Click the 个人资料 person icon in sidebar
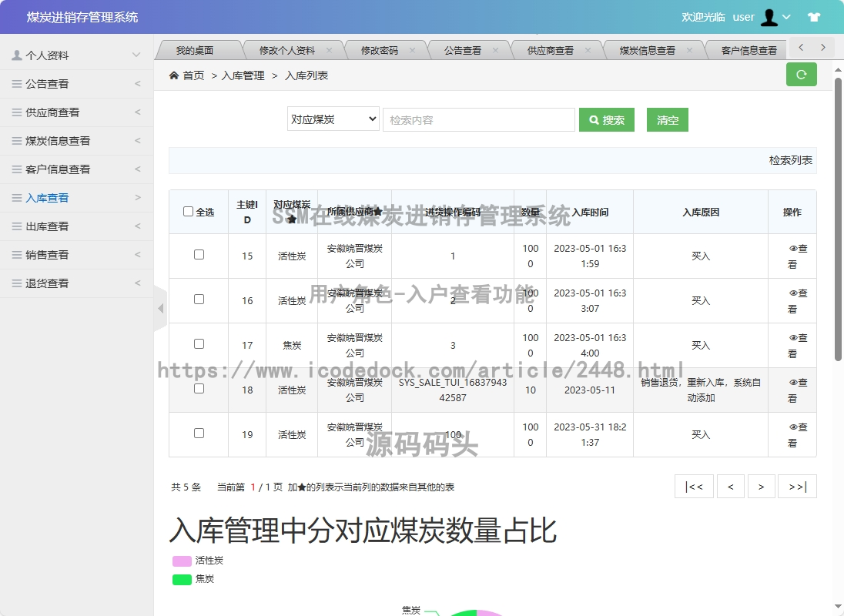Viewport: 844px width, 616px height. 17,55
